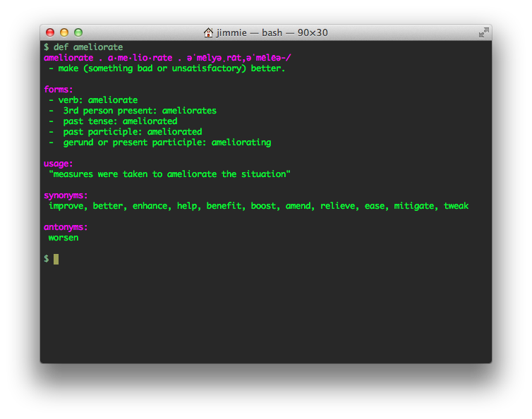Click the line 'gerund or present participle: ameliorating'
Image resolution: width=532 pixels, height=419 pixels.
[x=167, y=142]
